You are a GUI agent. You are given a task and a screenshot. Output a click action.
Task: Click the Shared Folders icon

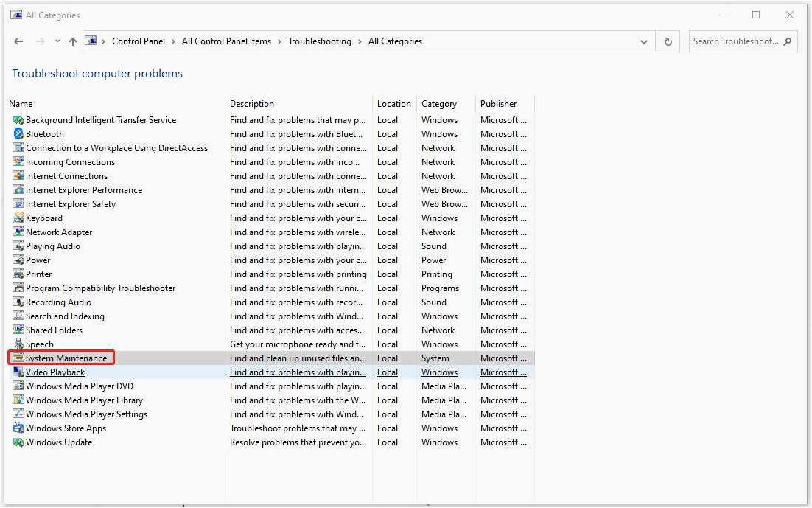tap(18, 330)
